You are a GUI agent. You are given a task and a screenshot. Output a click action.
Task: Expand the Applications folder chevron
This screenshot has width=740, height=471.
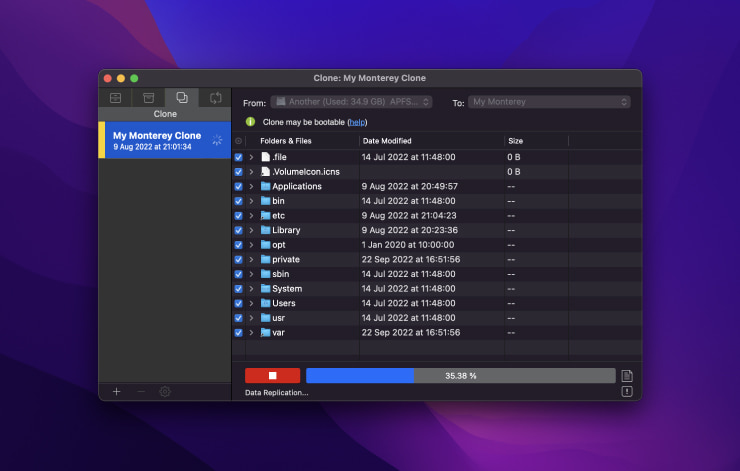coord(251,186)
